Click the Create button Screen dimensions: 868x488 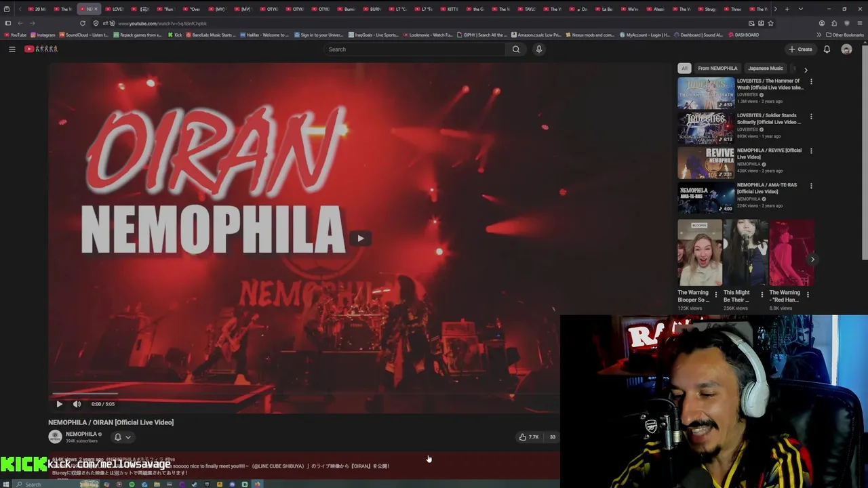click(x=800, y=49)
